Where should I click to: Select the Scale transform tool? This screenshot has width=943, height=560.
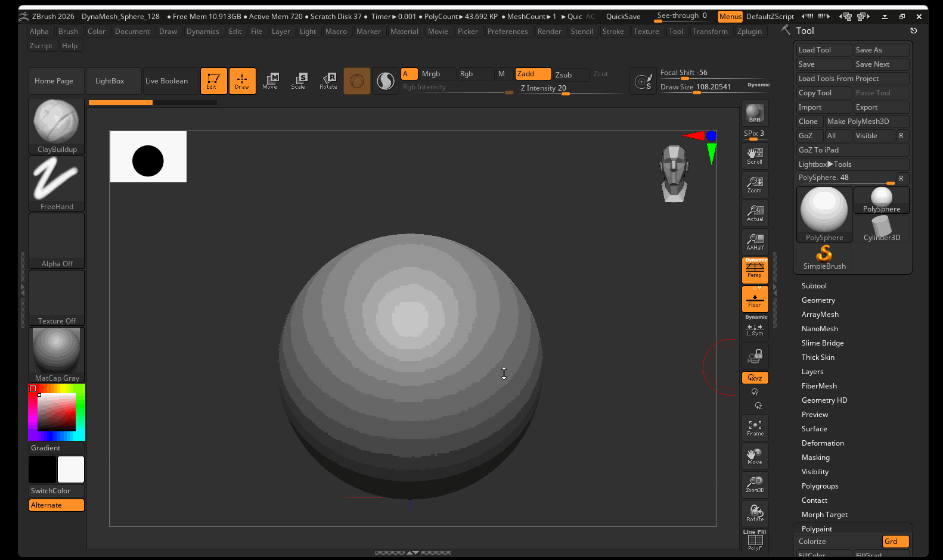coord(298,81)
